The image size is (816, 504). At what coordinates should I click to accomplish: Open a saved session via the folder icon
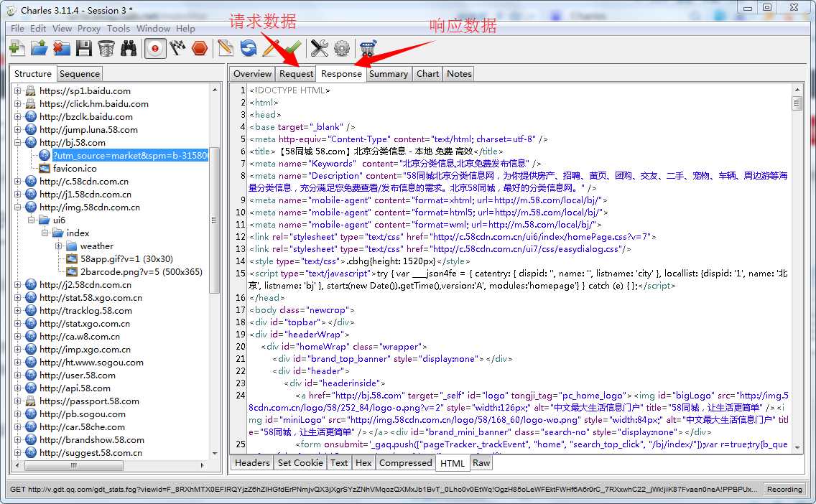(39, 48)
